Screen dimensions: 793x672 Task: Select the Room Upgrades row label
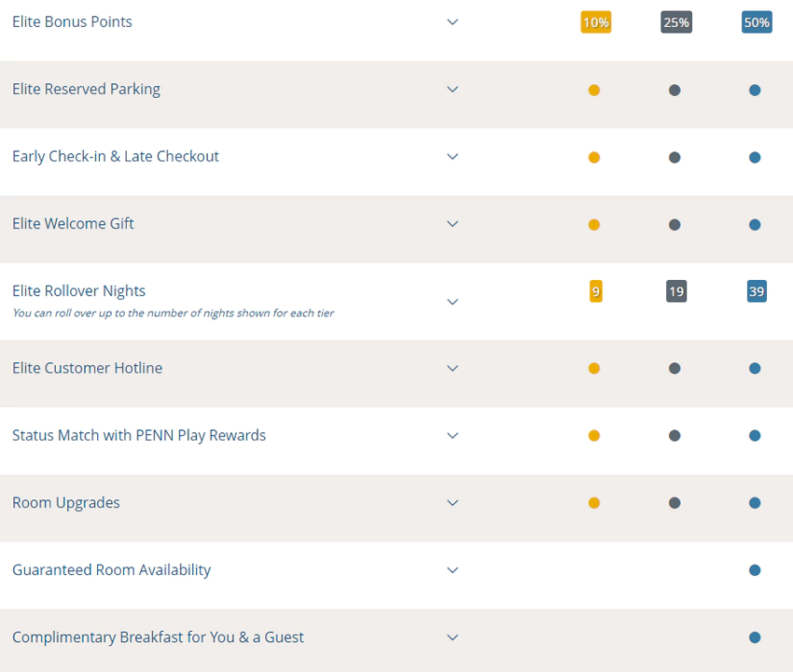pos(66,502)
